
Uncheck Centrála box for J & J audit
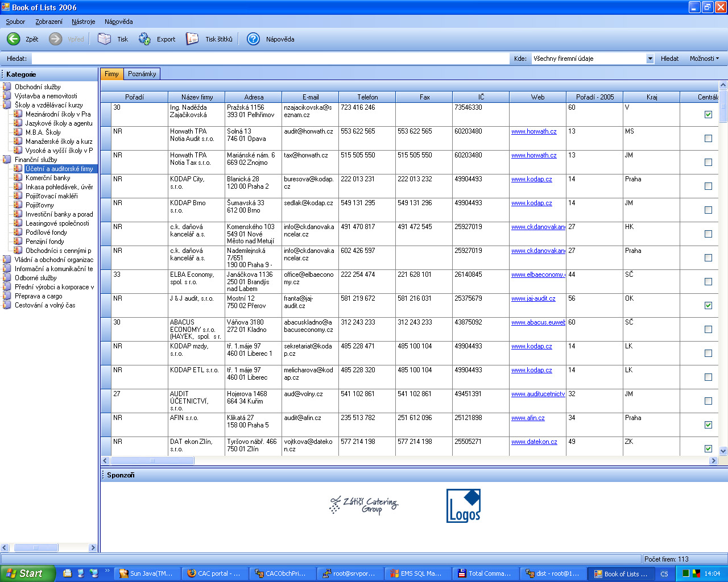[x=708, y=305]
